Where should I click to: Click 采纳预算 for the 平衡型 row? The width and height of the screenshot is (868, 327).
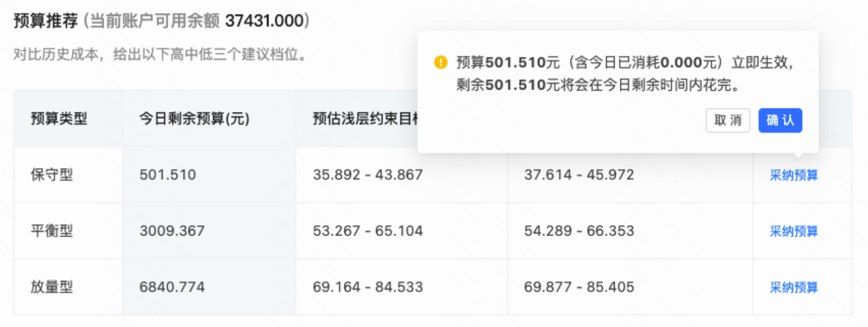[x=793, y=231]
